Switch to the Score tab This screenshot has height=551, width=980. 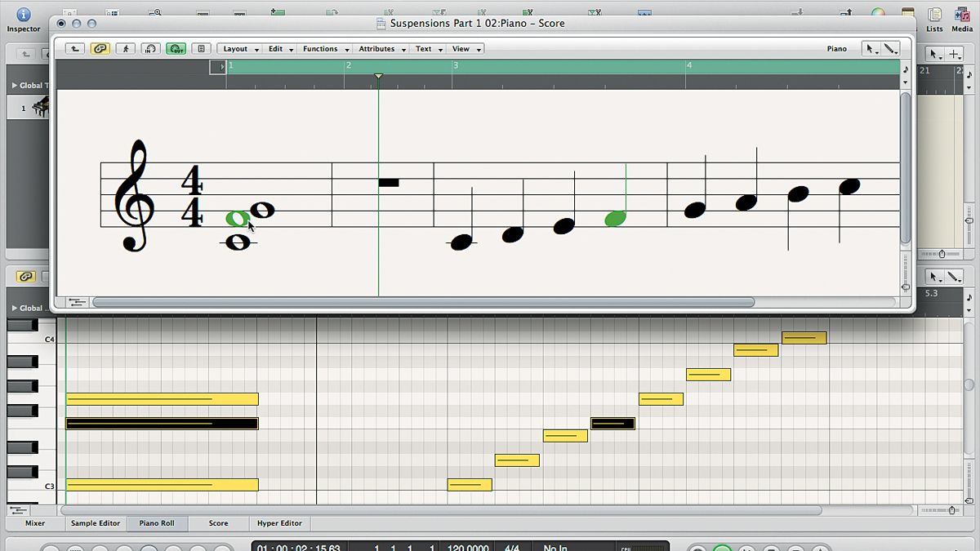[x=218, y=523]
